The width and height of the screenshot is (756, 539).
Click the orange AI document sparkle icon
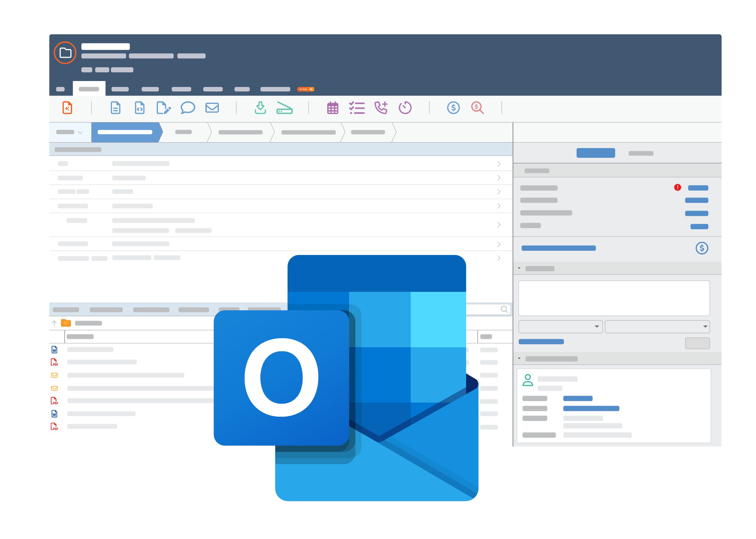[67, 108]
